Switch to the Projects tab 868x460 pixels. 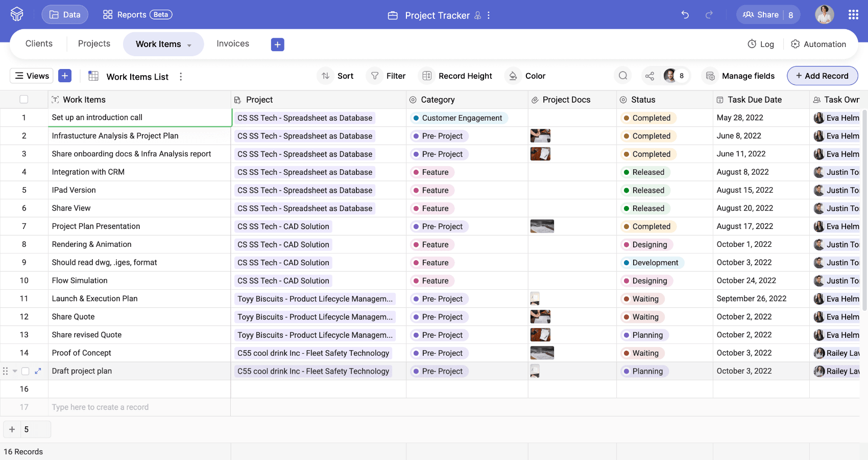coord(94,44)
